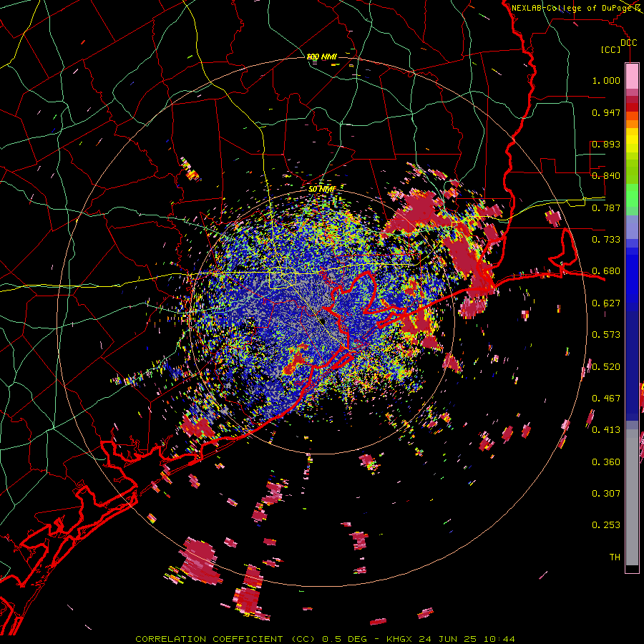The width and height of the screenshot is (644, 644).
Task: Select the 0.360 legend value
Action: click(606, 462)
